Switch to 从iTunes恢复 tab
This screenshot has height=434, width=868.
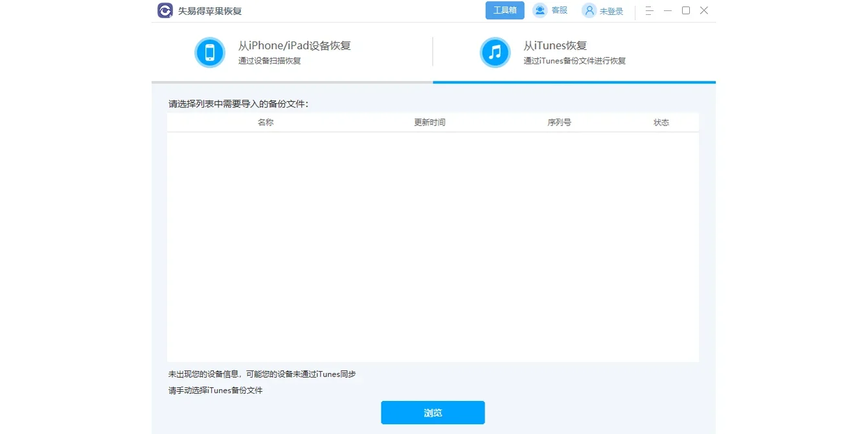[575, 52]
